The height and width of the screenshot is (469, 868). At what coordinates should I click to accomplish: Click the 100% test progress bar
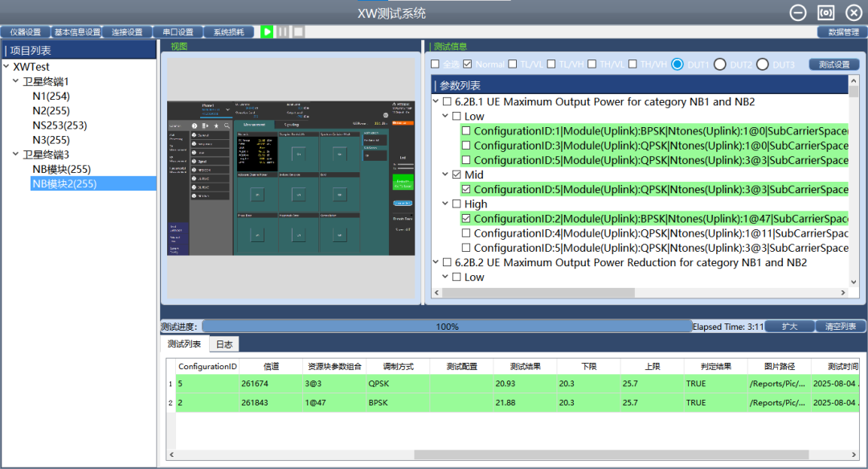pyautogui.click(x=447, y=327)
